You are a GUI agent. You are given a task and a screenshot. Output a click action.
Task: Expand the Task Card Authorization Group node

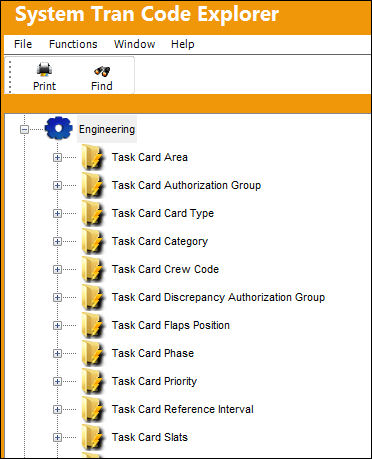pyautogui.click(x=57, y=185)
